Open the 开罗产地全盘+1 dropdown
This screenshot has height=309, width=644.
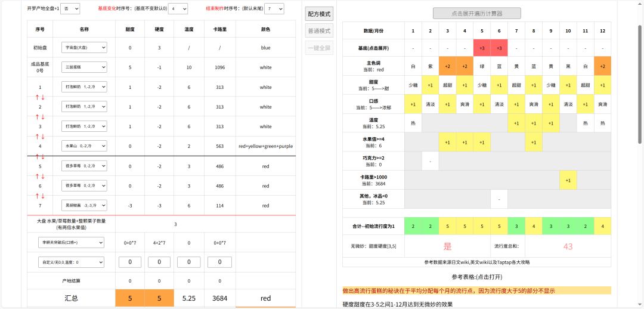[x=70, y=9]
